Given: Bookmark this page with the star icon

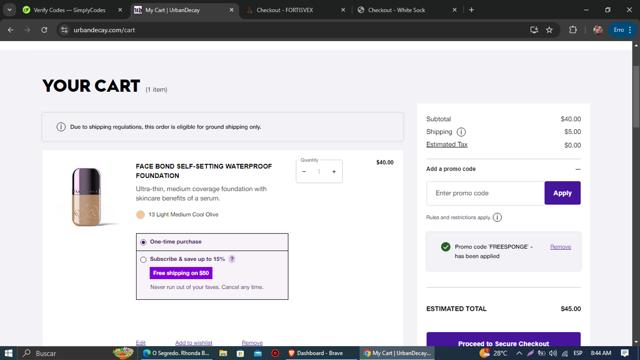Looking at the screenshot, I should (x=549, y=30).
